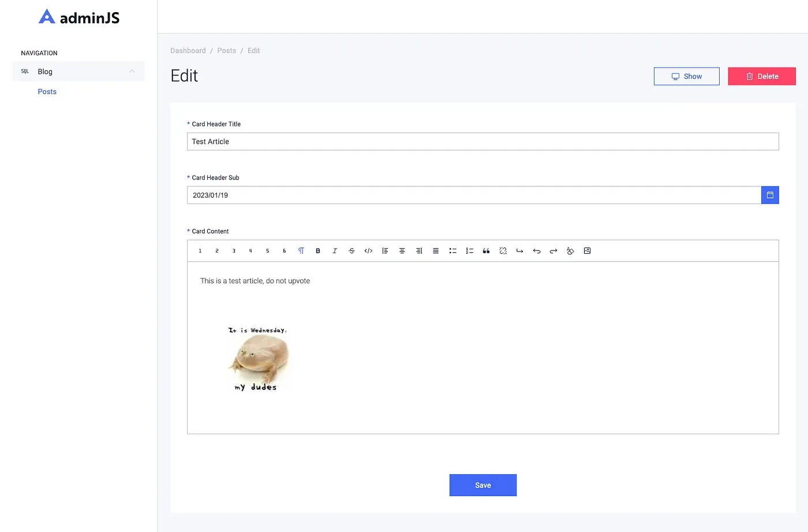Viewport: 808px width, 532px height.
Task: Click the Show button
Action: [x=687, y=76]
